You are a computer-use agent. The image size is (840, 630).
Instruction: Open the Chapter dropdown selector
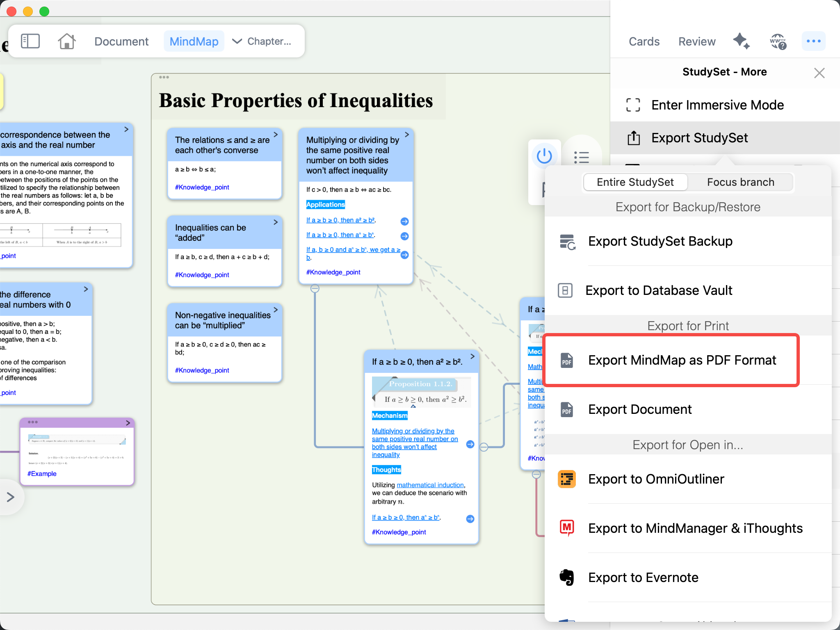point(262,41)
